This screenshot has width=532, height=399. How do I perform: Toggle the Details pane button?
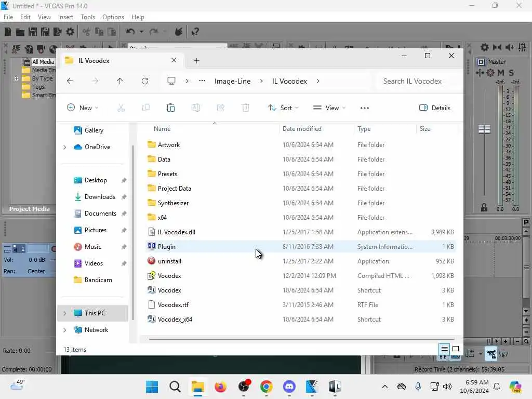435,108
